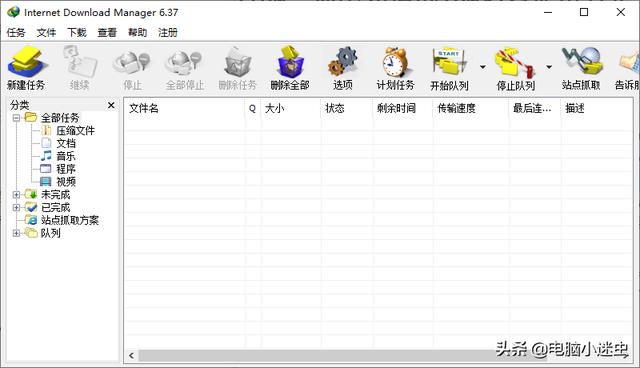Open 选项 (options) gear icon

342,62
